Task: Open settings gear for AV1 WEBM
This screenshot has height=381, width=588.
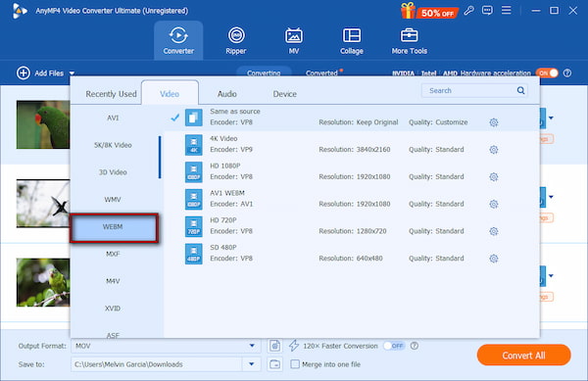Action: (x=494, y=204)
